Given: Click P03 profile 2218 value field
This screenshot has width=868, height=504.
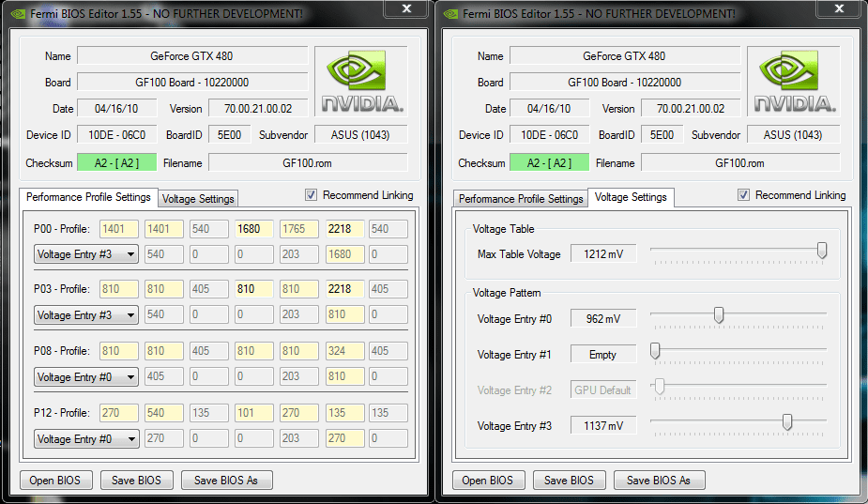Looking at the screenshot, I should click(x=344, y=288).
